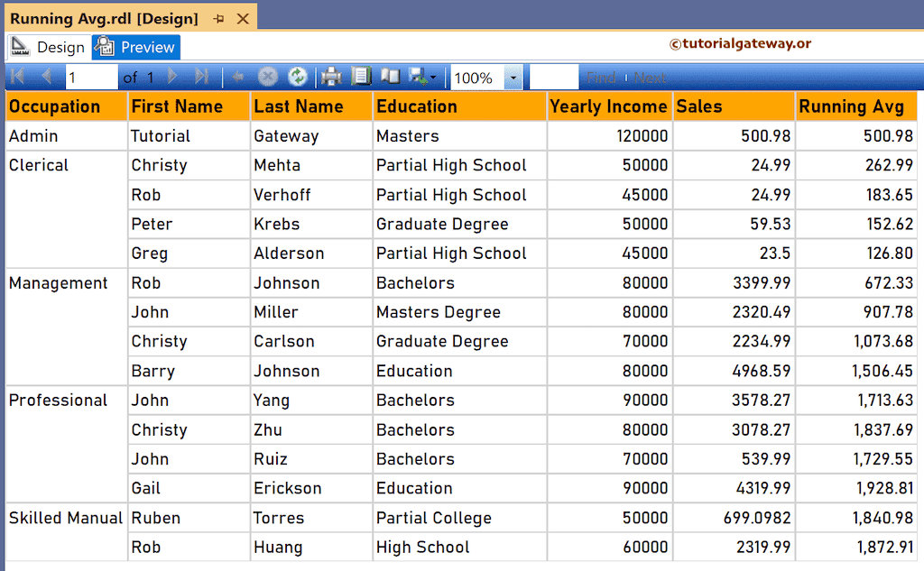Print the Running Avg report
924x571 pixels.
pyautogui.click(x=330, y=76)
